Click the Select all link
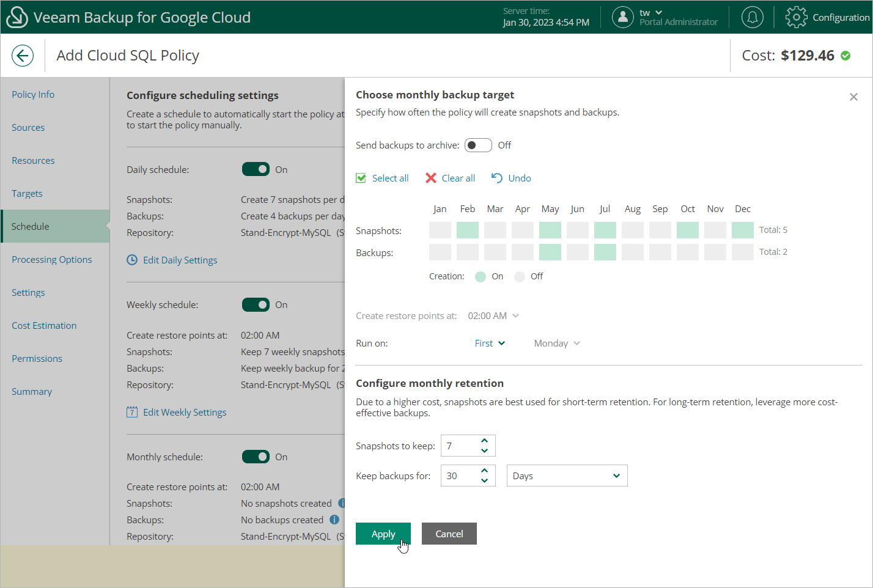The height and width of the screenshot is (588, 873). coord(391,178)
